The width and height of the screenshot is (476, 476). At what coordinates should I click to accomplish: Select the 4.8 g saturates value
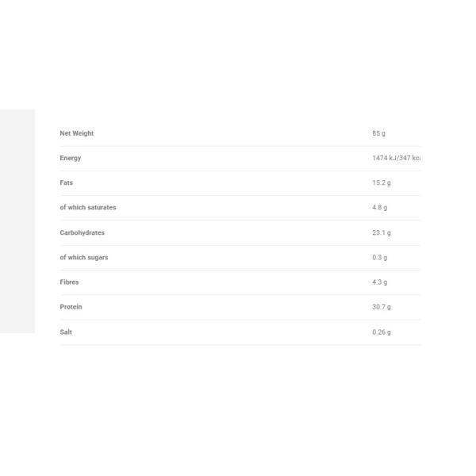click(x=379, y=207)
